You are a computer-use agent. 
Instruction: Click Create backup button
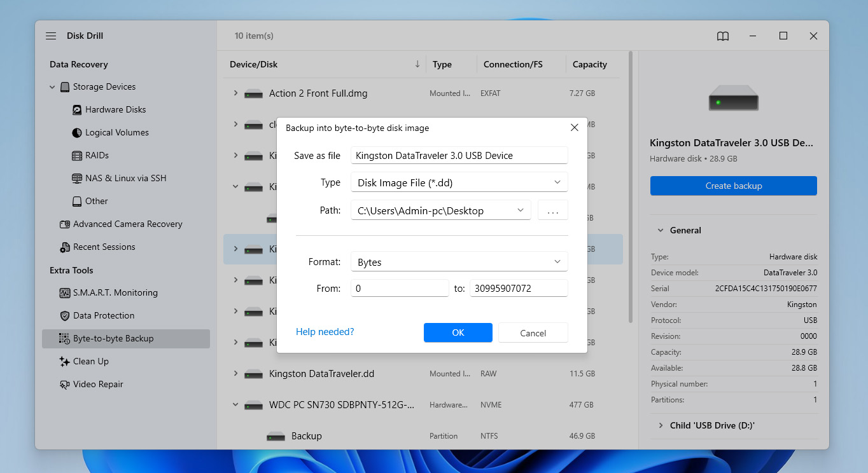(x=734, y=186)
